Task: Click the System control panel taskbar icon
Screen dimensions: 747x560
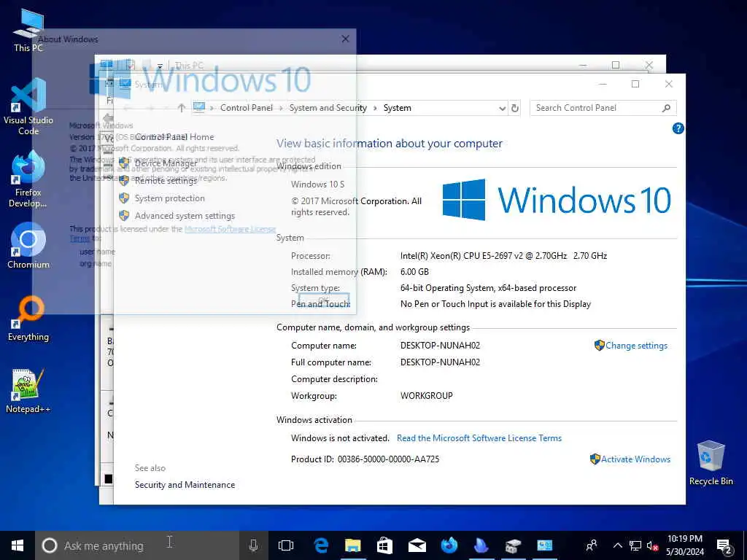Action: pos(545,545)
